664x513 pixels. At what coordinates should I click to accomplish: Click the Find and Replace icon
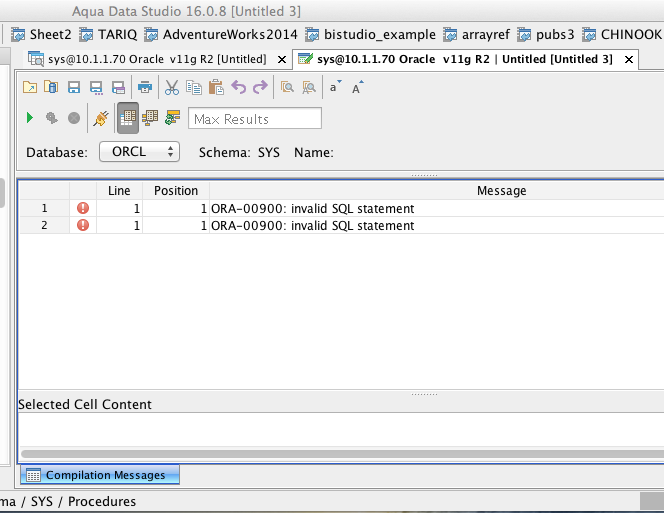pyautogui.click(x=309, y=88)
